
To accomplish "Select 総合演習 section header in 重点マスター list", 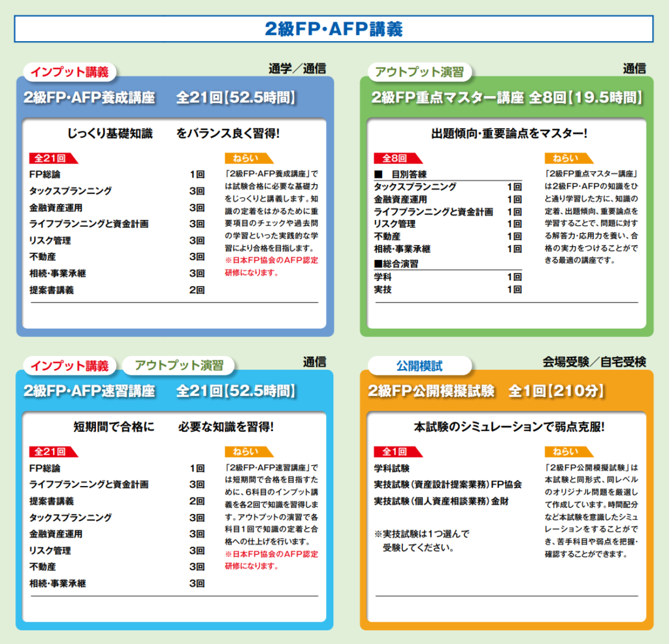I will [x=396, y=265].
